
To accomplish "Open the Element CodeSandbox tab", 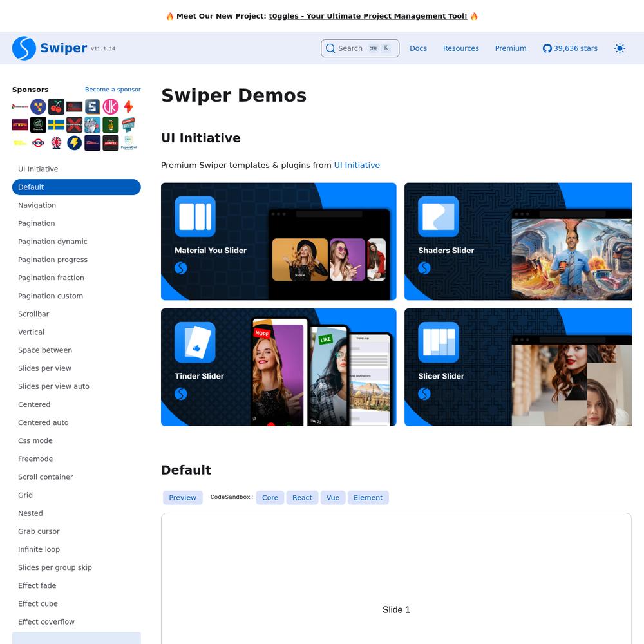I will [368, 497].
